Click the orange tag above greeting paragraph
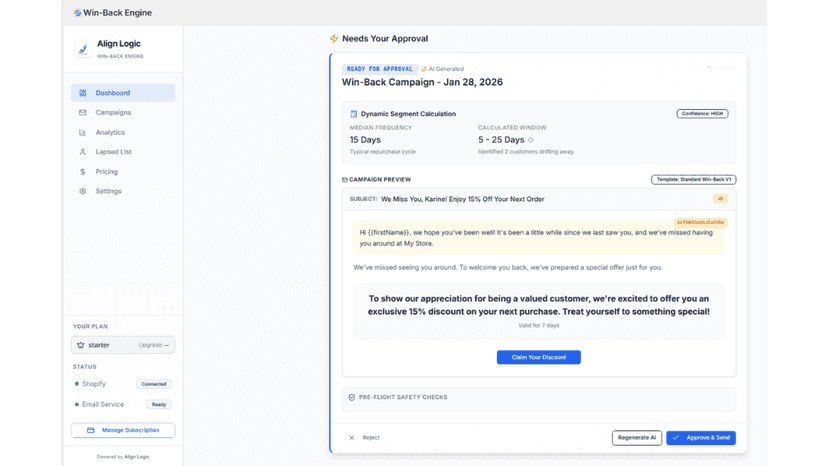Viewport: 828px width, 466px height. click(701, 222)
